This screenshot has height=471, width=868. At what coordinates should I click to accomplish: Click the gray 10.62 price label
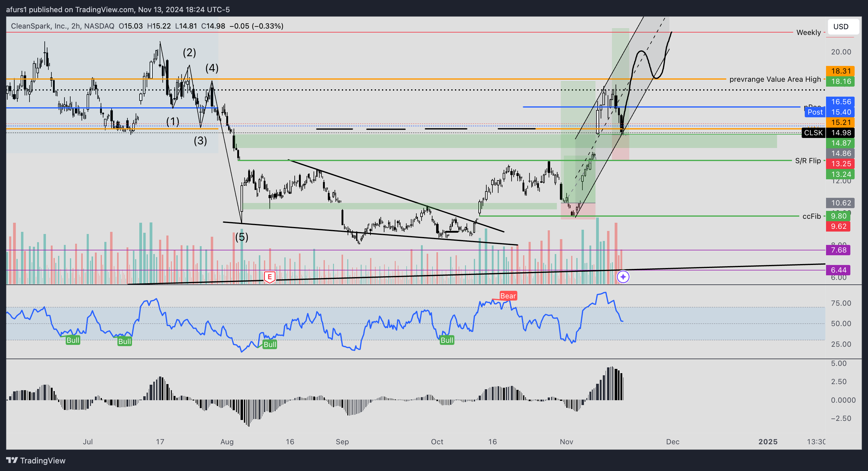point(840,203)
